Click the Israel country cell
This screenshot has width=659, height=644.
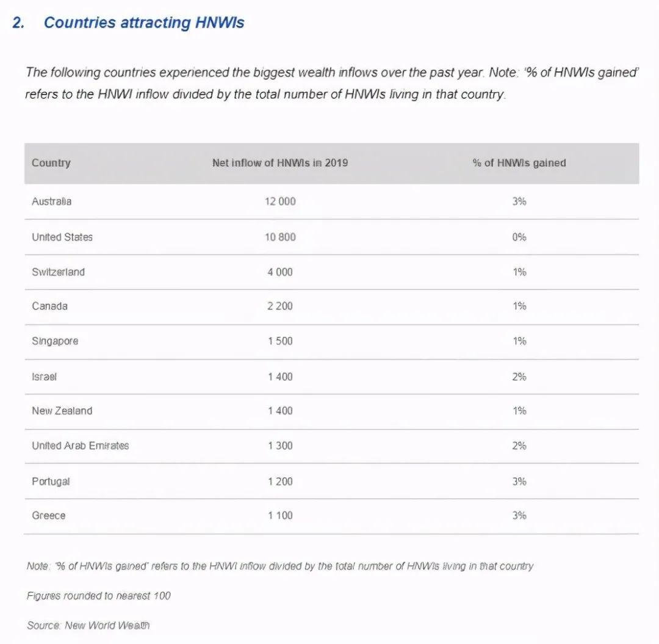pos(44,377)
